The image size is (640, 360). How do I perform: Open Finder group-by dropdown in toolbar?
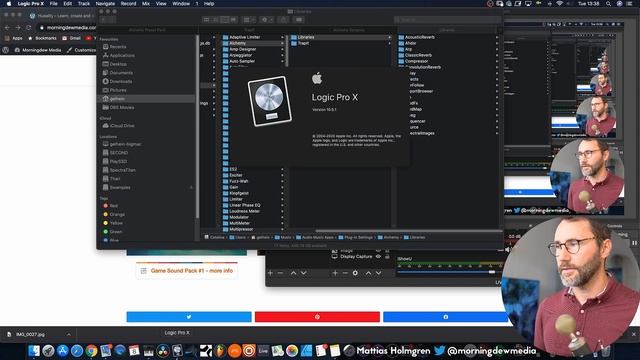pyautogui.click(x=249, y=20)
